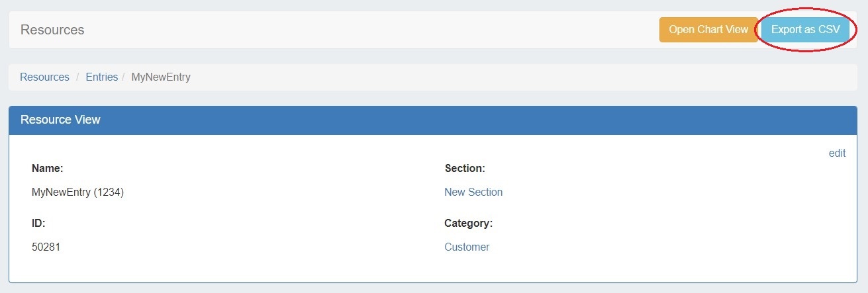868x293 pixels.
Task: Click the Name: field label
Action: 48,169
